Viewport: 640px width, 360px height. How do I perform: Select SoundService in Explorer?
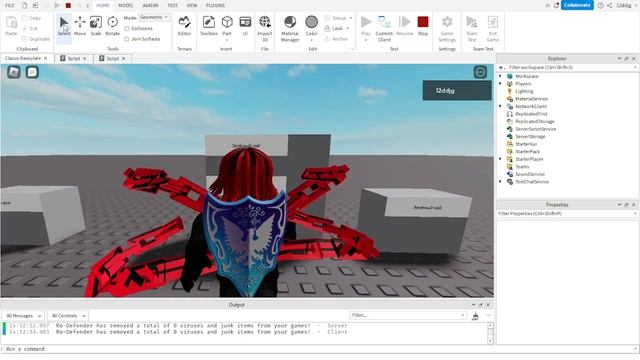pyautogui.click(x=530, y=174)
